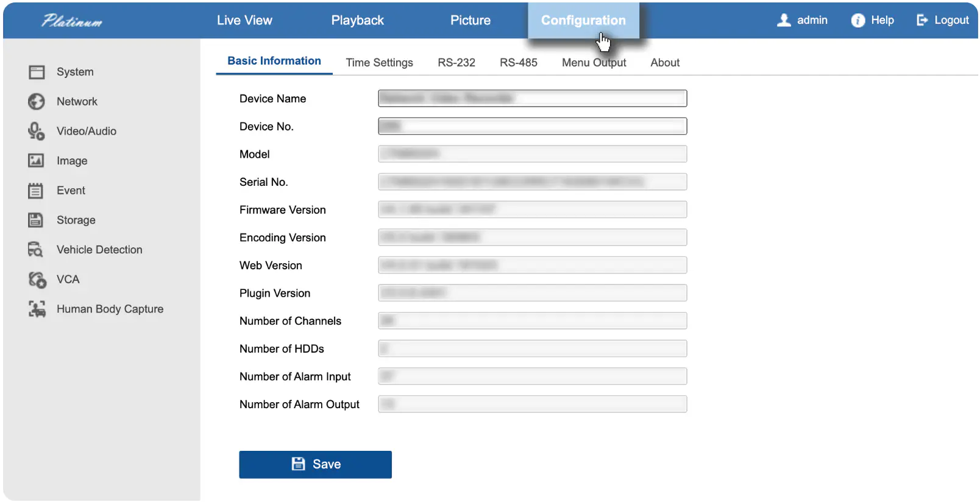Open the RS-232 tab

pyautogui.click(x=456, y=63)
